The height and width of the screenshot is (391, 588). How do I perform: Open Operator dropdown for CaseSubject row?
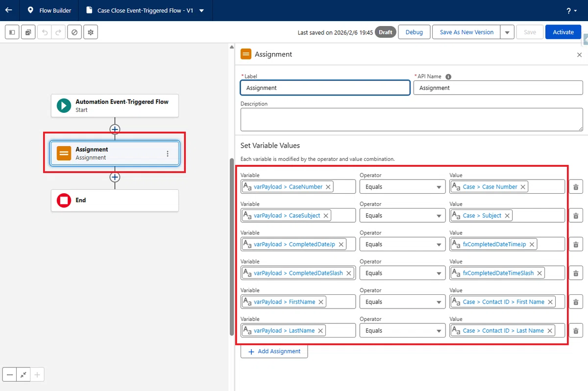pyautogui.click(x=402, y=216)
